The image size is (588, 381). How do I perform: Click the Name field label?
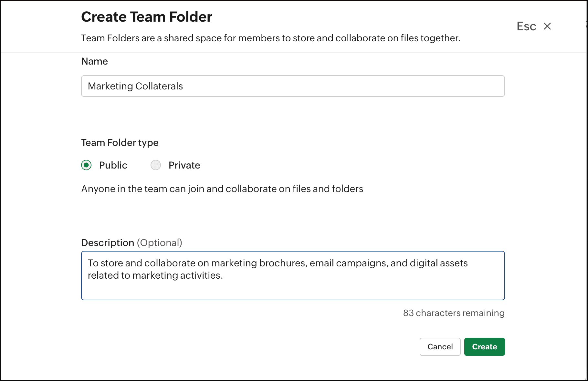click(94, 61)
